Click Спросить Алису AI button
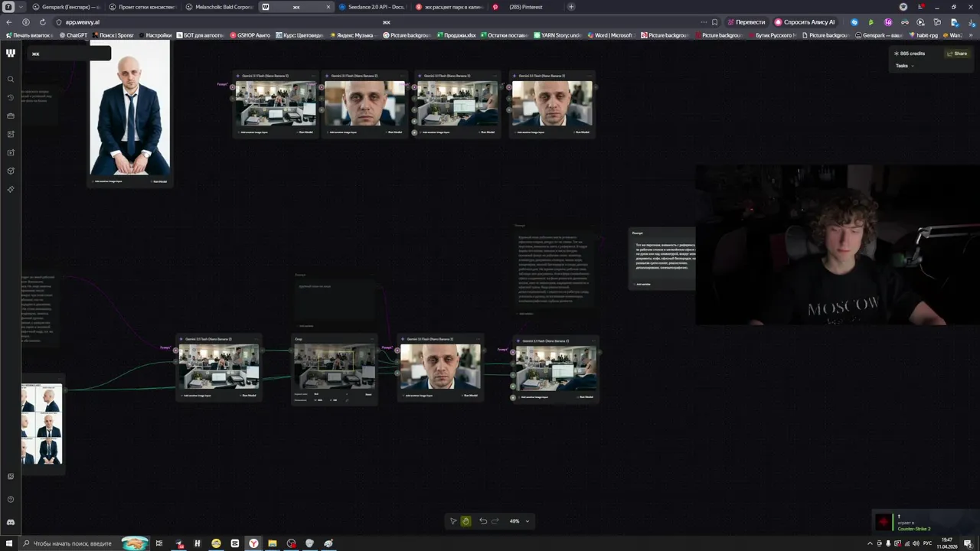The width and height of the screenshot is (980, 551). coord(805,22)
